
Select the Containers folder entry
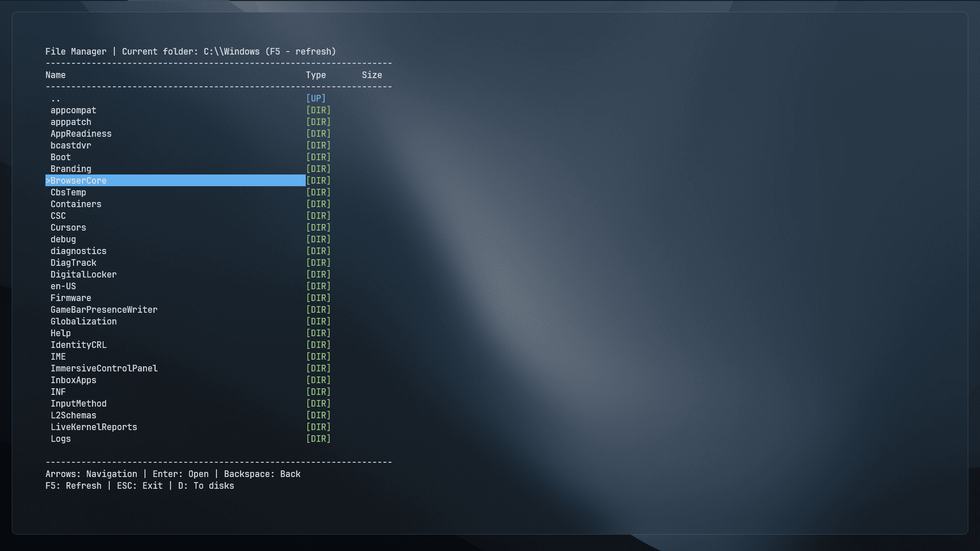point(76,204)
